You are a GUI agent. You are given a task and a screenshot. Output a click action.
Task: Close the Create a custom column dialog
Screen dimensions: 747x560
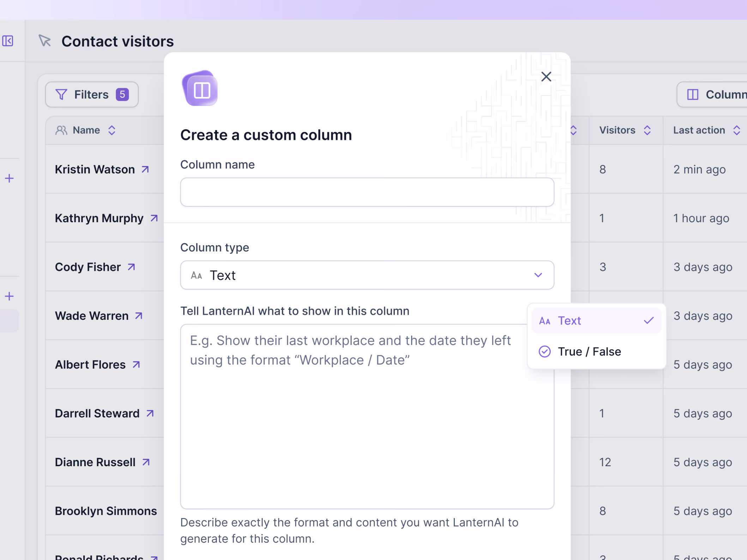[546, 77]
